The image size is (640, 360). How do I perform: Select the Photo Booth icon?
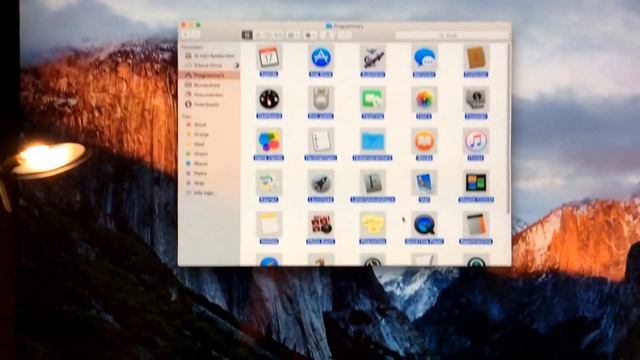pos(321,224)
